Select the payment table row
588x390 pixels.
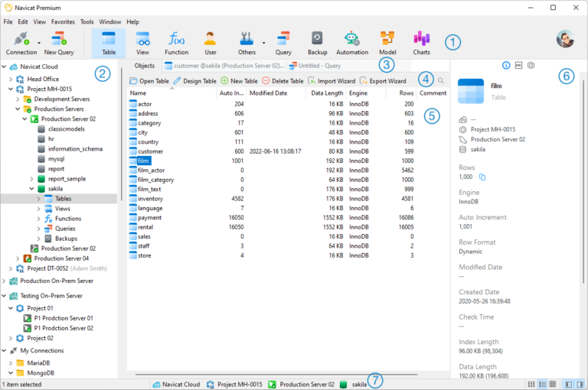click(150, 217)
